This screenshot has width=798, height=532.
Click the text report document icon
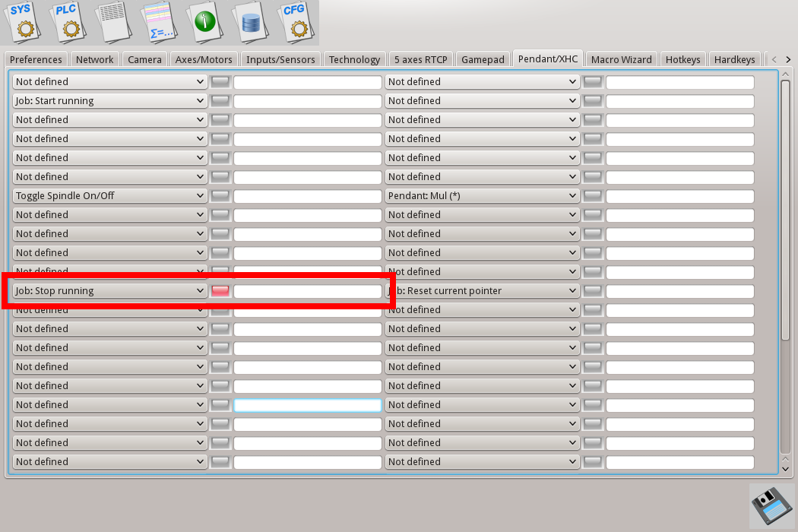tap(116, 22)
